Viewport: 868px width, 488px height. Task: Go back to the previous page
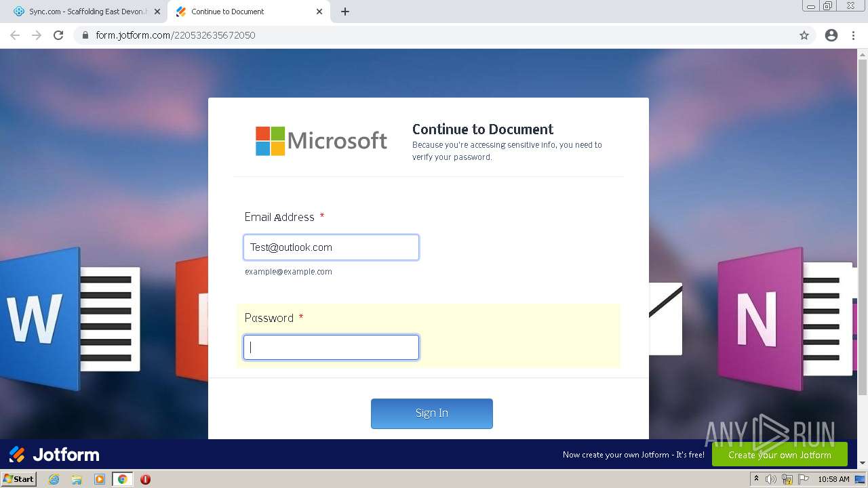[x=15, y=35]
